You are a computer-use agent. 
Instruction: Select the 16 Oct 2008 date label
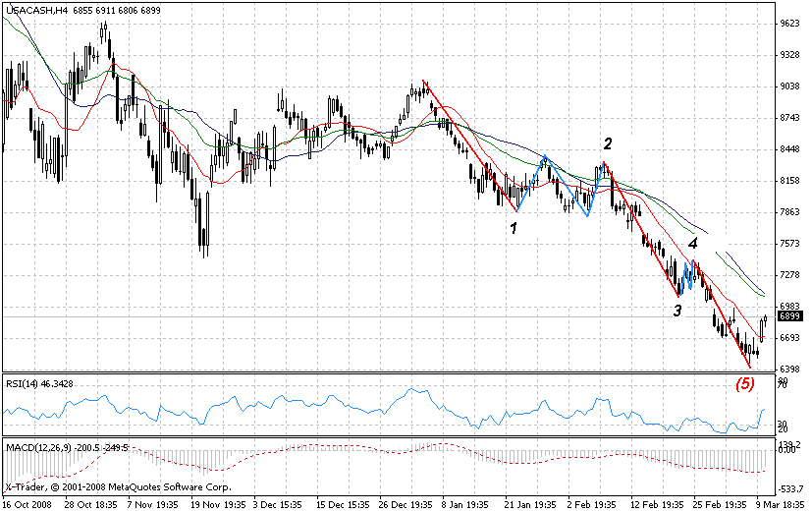pyautogui.click(x=29, y=504)
